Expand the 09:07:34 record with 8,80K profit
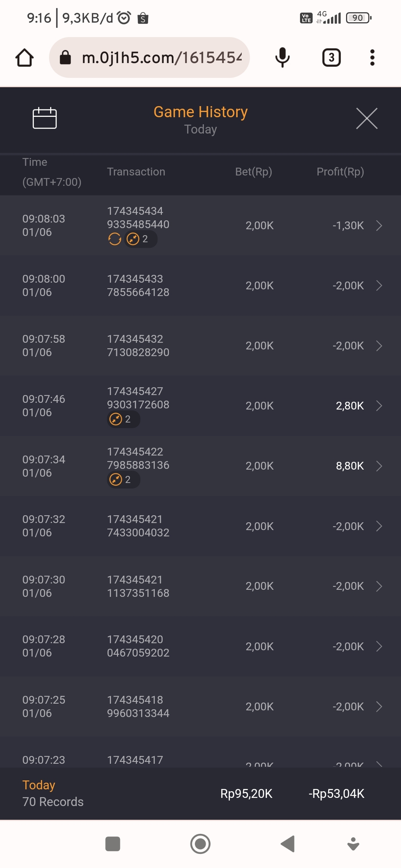The image size is (401, 868). (379, 466)
